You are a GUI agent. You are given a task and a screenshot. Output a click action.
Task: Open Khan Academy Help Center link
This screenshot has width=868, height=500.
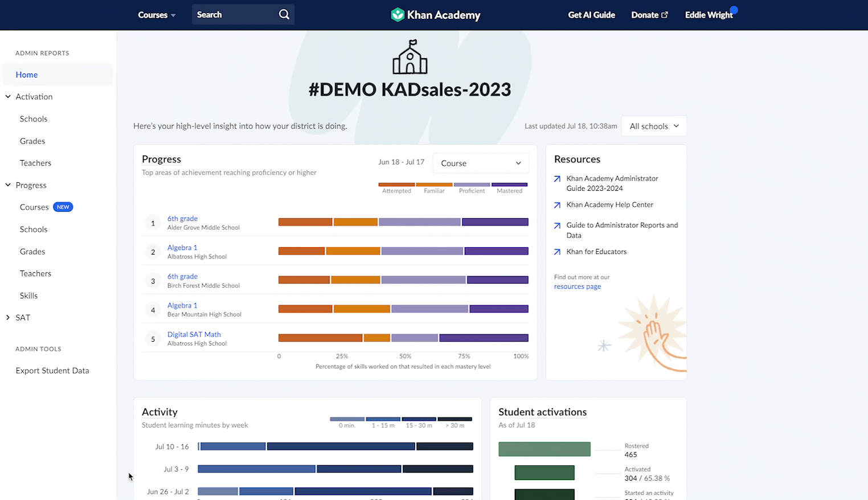coord(609,205)
